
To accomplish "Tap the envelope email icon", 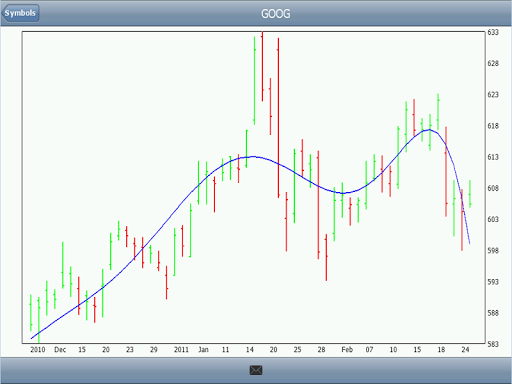I will (x=256, y=370).
